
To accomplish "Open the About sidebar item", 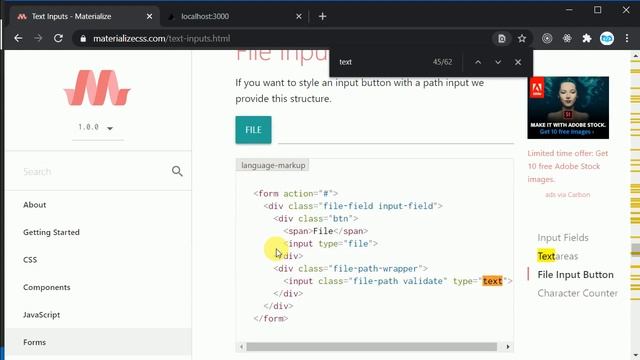I will [x=35, y=205].
